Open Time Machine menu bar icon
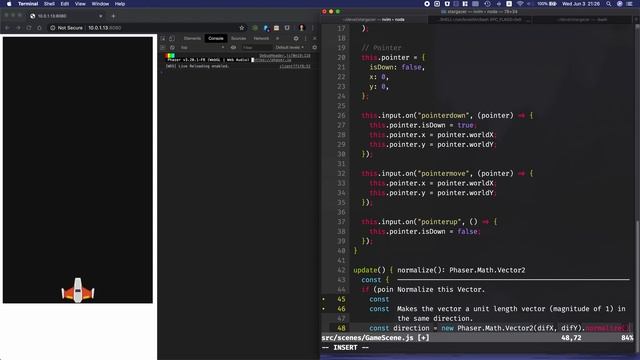This screenshot has width=640, height=360. click(x=487, y=4)
